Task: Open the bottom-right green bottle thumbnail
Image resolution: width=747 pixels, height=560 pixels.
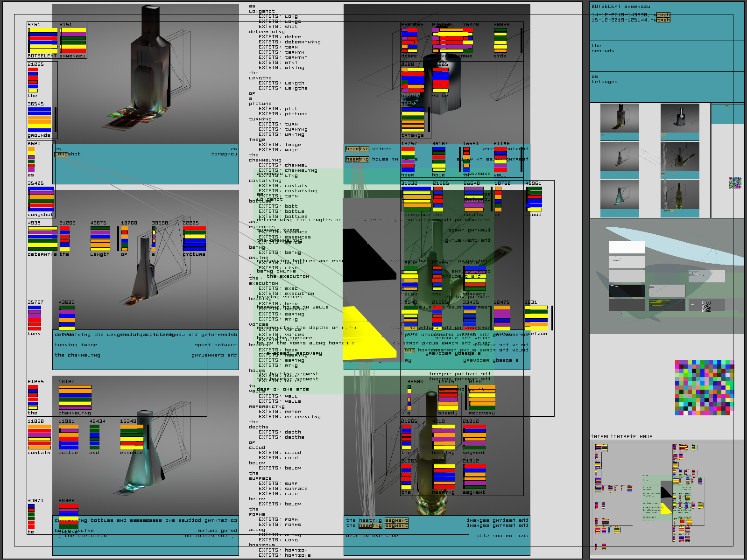Action: [x=680, y=195]
